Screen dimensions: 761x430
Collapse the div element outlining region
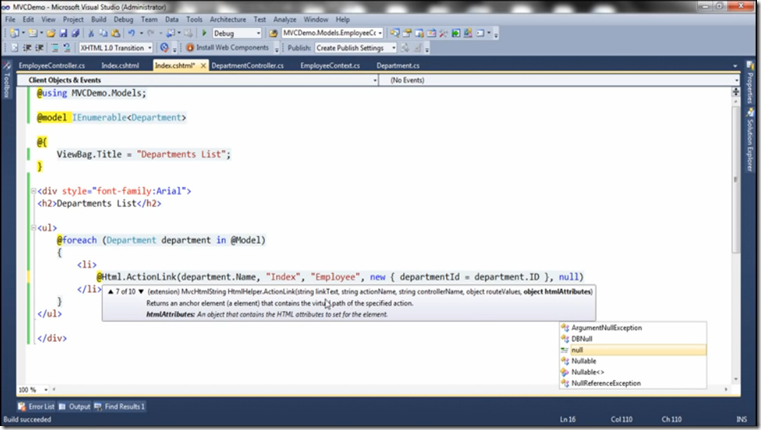(33, 191)
